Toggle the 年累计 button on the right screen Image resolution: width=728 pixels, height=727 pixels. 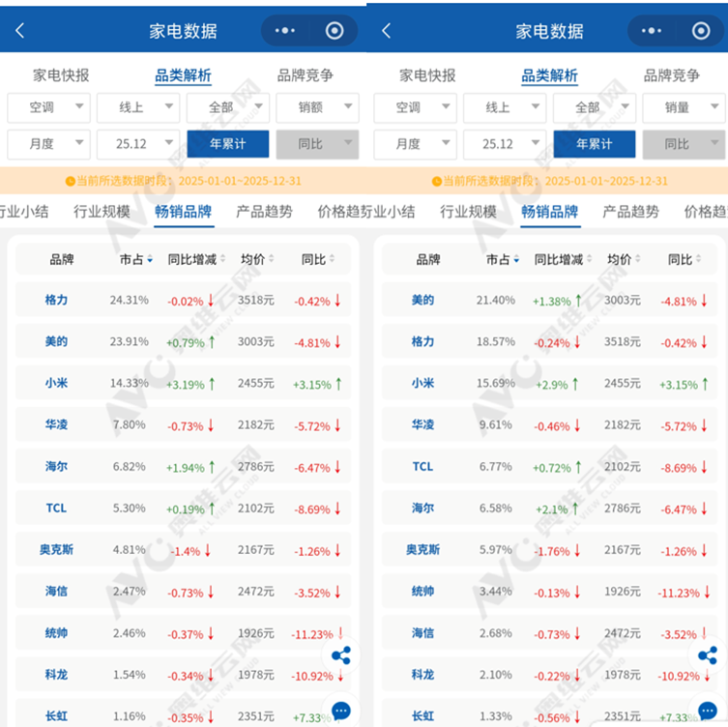[x=595, y=144]
